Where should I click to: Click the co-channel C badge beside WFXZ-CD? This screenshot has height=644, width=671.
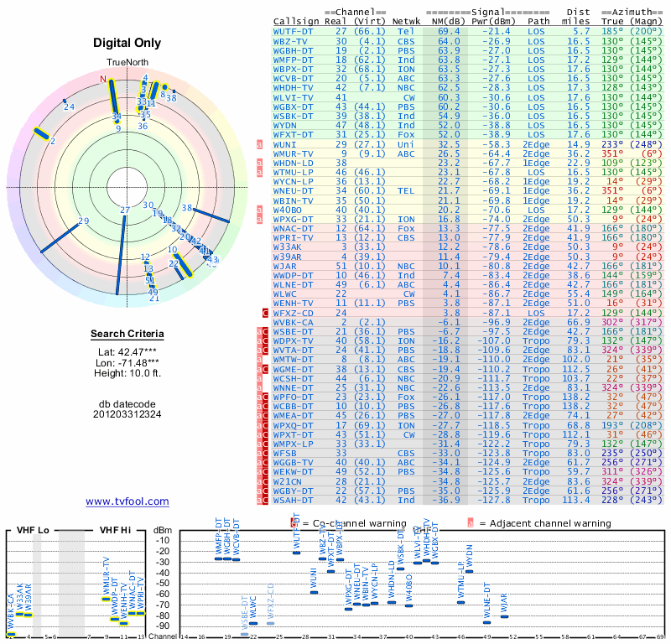tap(265, 313)
